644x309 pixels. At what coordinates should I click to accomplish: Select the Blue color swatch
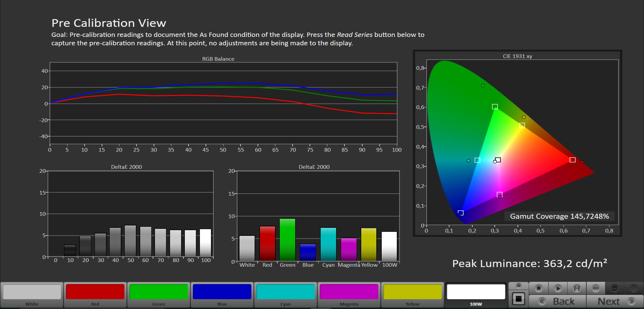tap(222, 292)
